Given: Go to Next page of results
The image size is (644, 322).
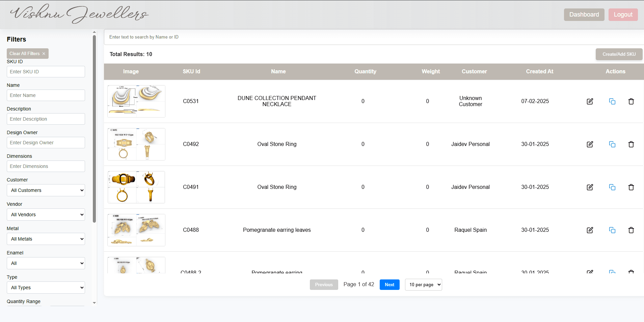Looking at the screenshot, I should tap(389, 284).
